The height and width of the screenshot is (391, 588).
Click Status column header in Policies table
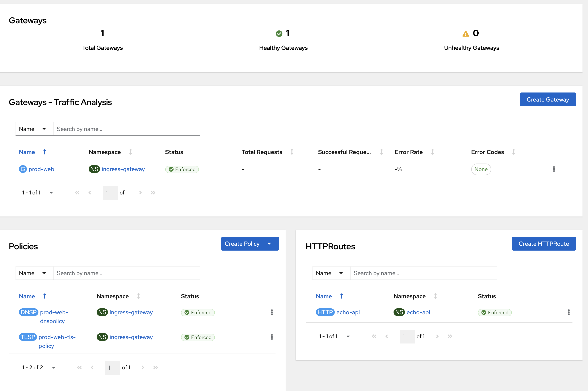190,296
